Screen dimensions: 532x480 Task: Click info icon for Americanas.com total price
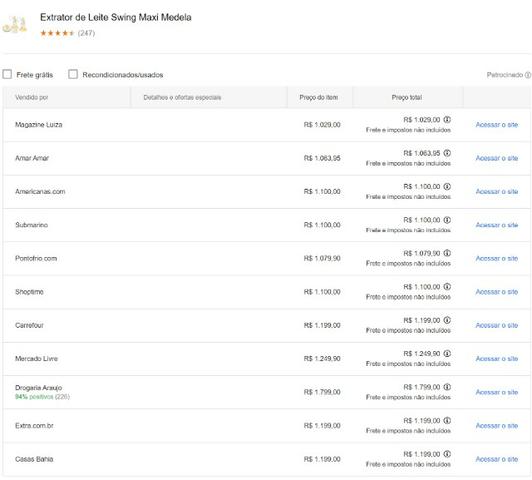click(447, 186)
